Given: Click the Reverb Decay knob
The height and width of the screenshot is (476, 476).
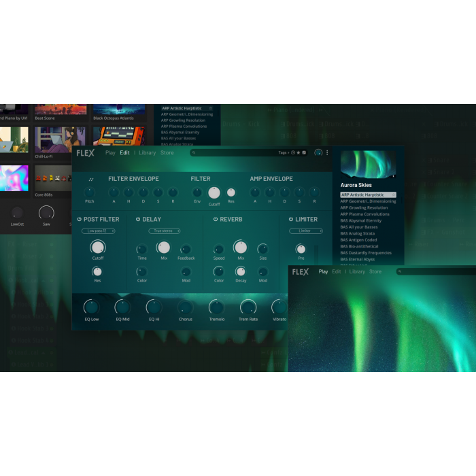Looking at the screenshot, I should (x=241, y=271).
